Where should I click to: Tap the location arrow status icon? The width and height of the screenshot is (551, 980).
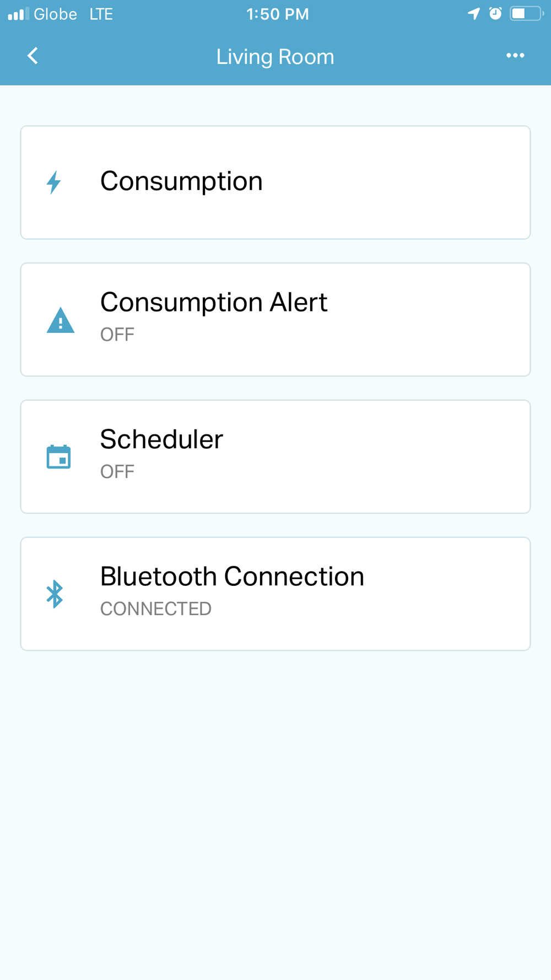click(x=474, y=14)
